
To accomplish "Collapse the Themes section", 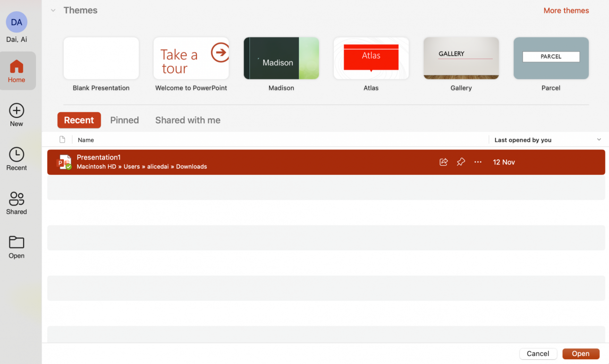I will coord(53,10).
